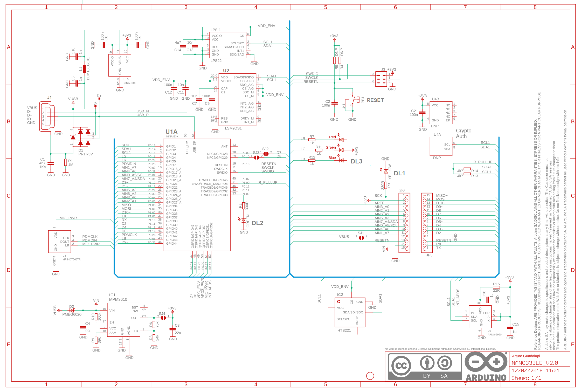Select the D1 PRTR5V diode array
The width and height of the screenshot is (581, 392).
pyautogui.click(x=81, y=137)
